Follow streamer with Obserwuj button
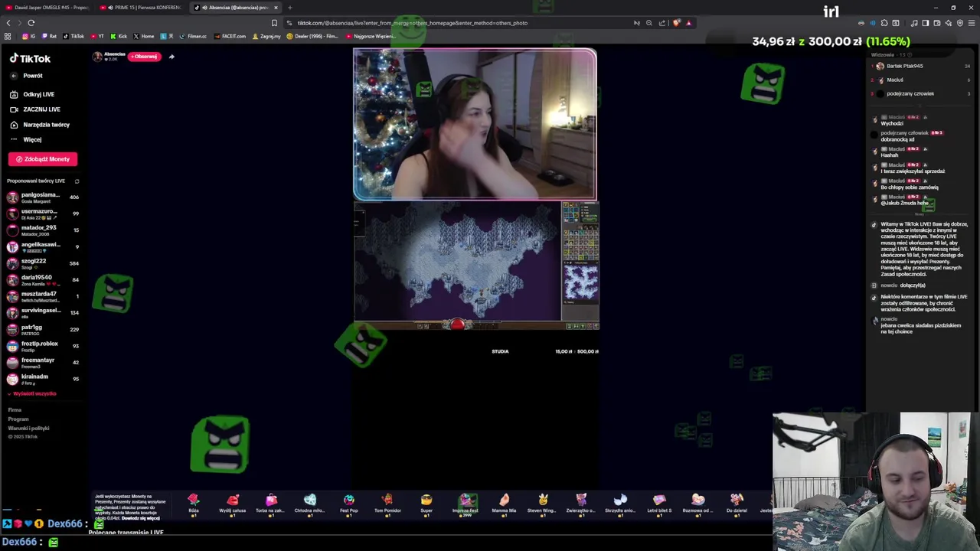 (x=144, y=57)
